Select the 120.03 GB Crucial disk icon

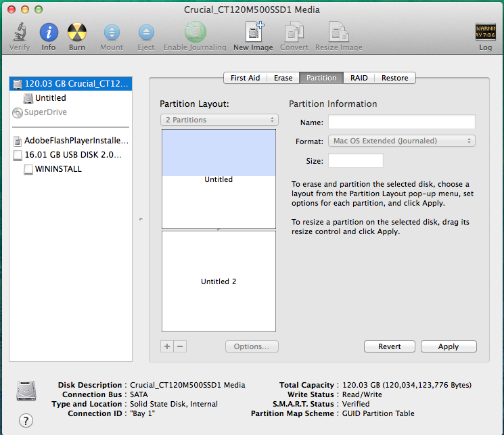(x=18, y=84)
